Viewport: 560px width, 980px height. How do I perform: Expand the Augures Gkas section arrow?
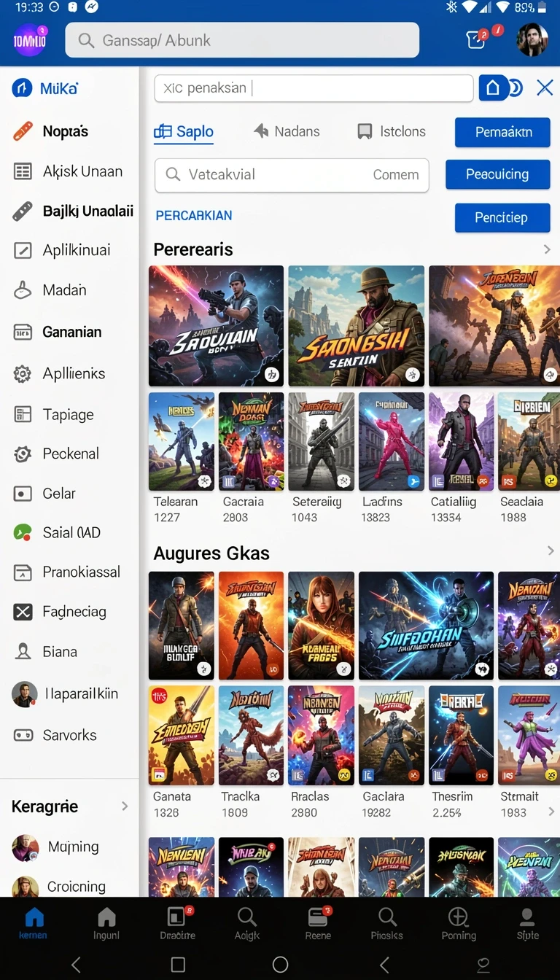pyautogui.click(x=551, y=552)
